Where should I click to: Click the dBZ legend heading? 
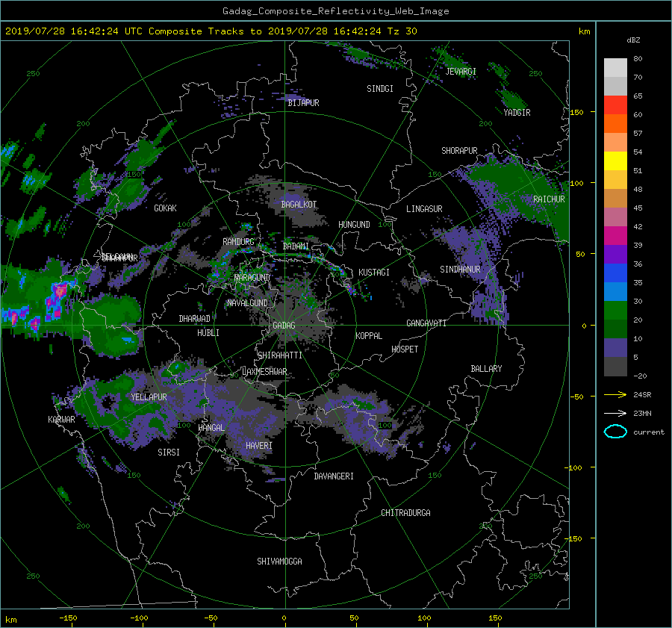tap(633, 40)
